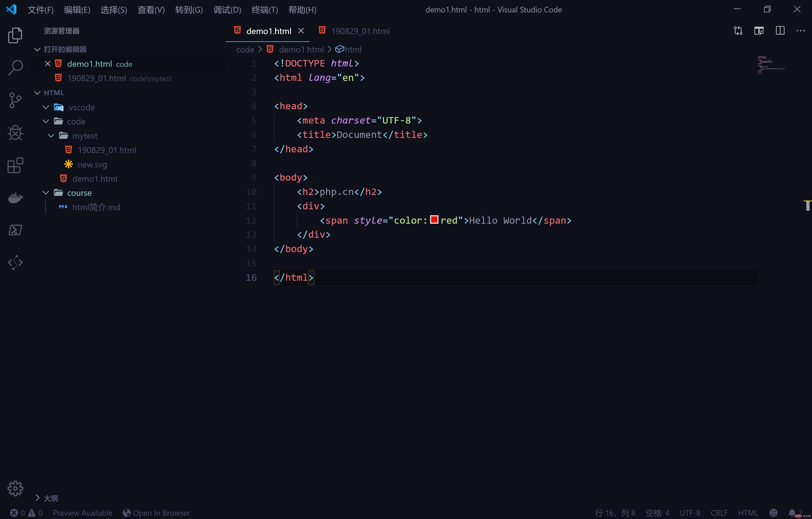Change language mode via HTML status item
The height and width of the screenshot is (519, 812).
pyautogui.click(x=748, y=513)
